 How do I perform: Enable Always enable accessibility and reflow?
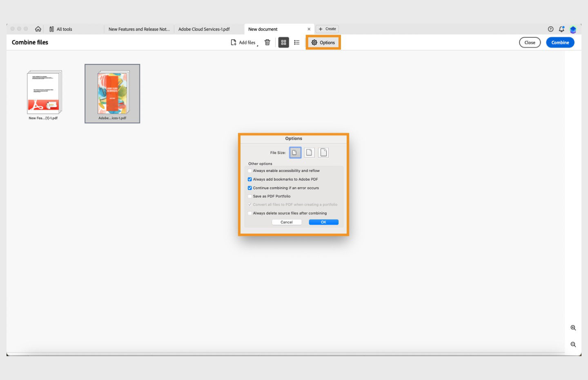coord(250,171)
